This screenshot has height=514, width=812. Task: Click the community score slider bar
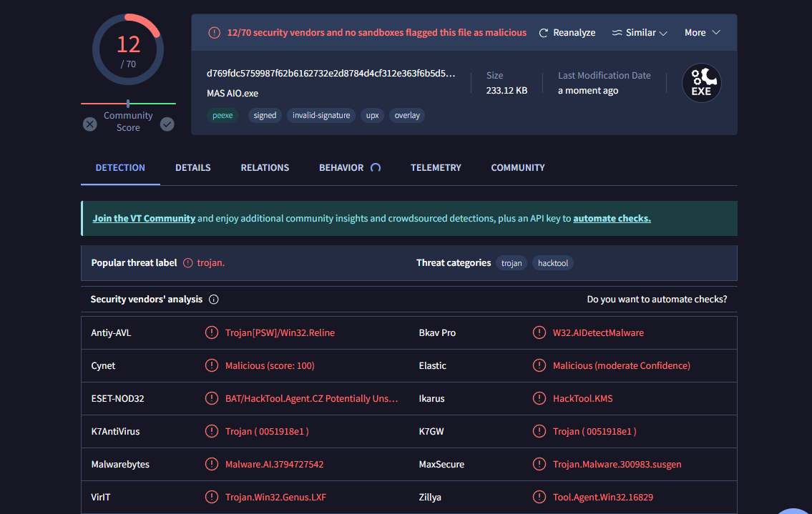(128, 104)
